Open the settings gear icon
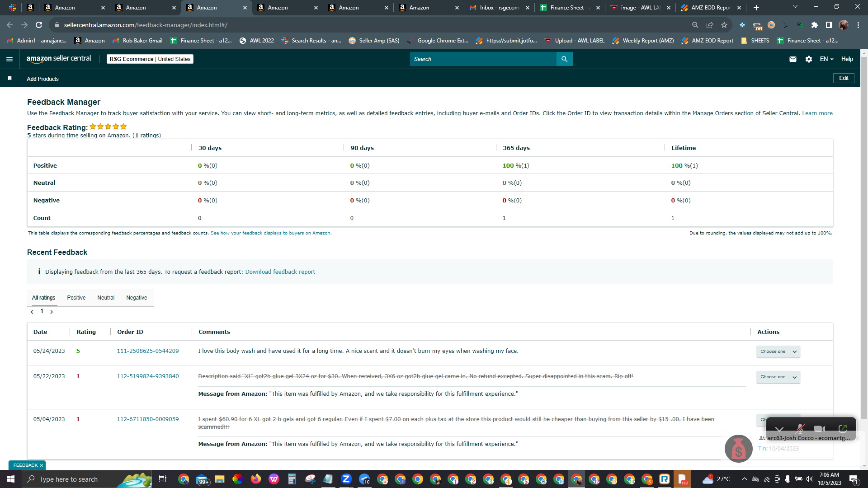The height and width of the screenshot is (488, 868). pos(809,59)
